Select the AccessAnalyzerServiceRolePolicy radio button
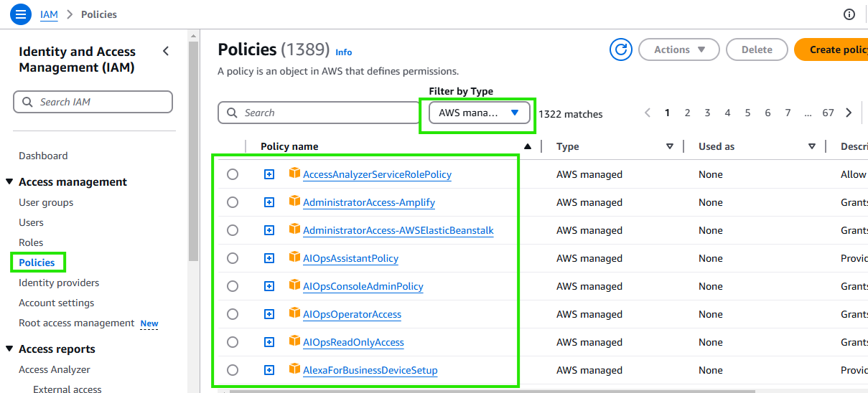Viewport: 868px width, 393px height. [233, 174]
